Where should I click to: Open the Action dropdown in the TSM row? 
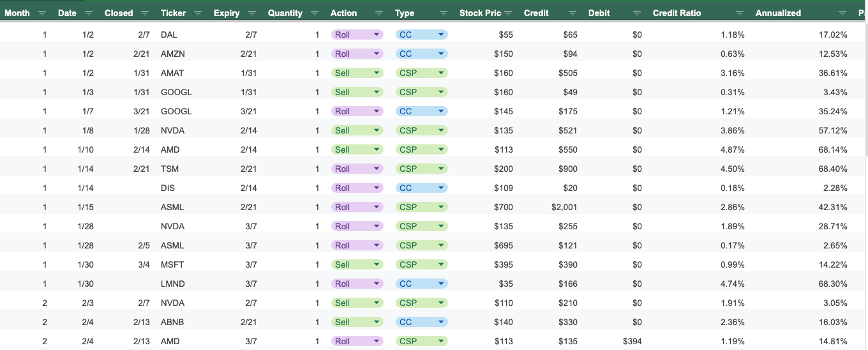point(377,169)
